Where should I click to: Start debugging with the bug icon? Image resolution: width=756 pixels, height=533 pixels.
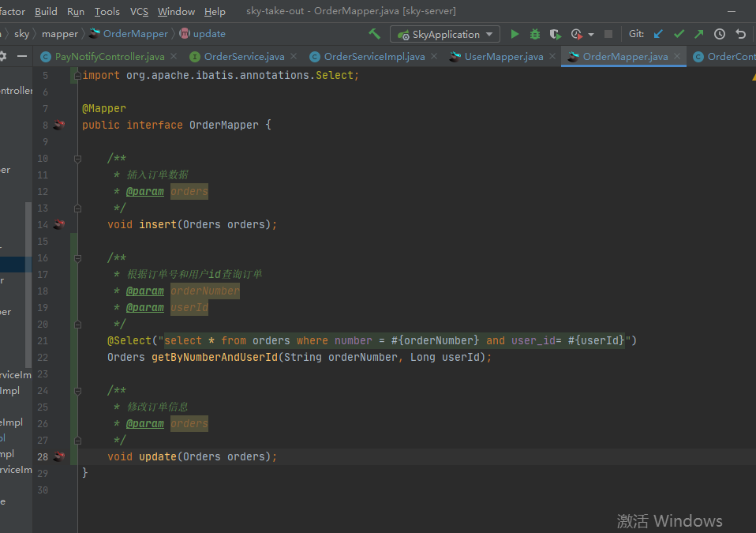pos(535,34)
